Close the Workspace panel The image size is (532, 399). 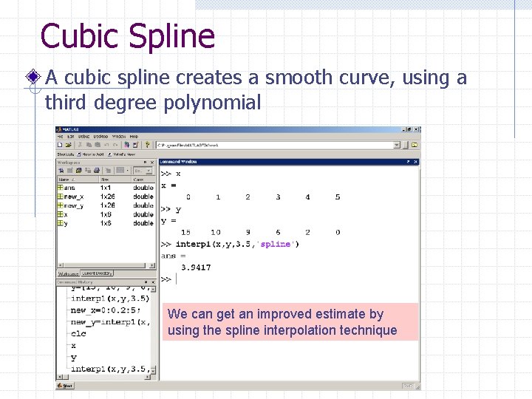tap(151, 162)
